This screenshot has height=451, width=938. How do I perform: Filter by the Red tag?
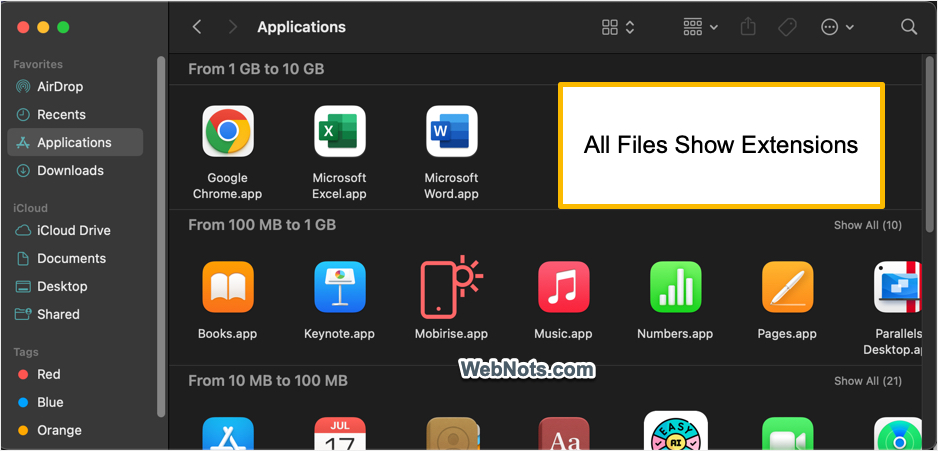pyautogui.click(x=75, y=374)
